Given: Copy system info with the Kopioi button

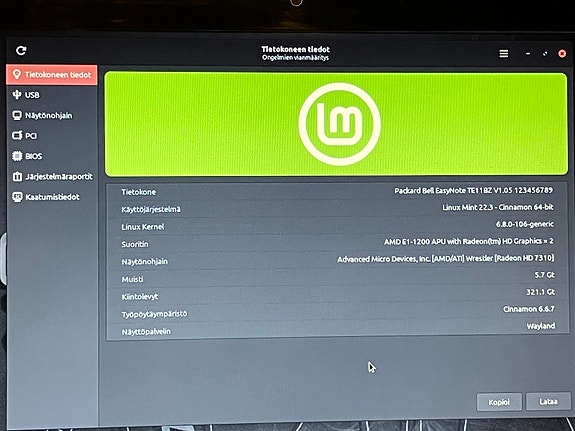Looking at the screenshot, I should point(499,402).
